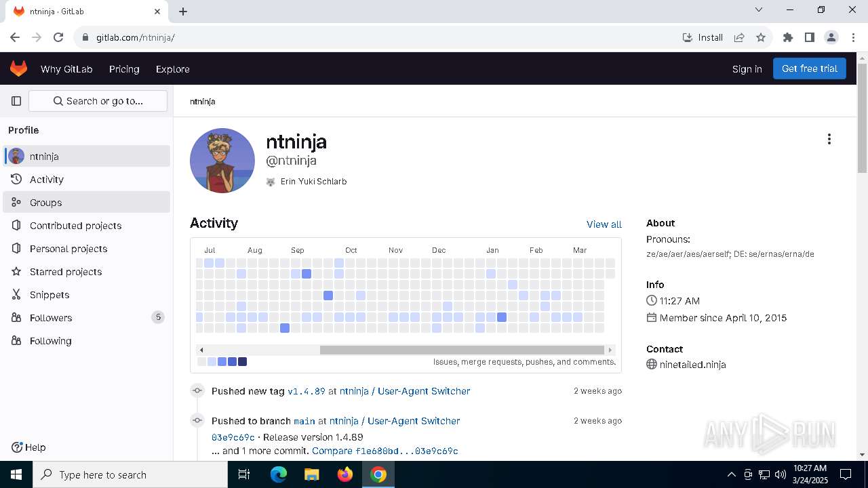Open the main branch link
This screenshot has width=868, height=488.
click(304, 421)
